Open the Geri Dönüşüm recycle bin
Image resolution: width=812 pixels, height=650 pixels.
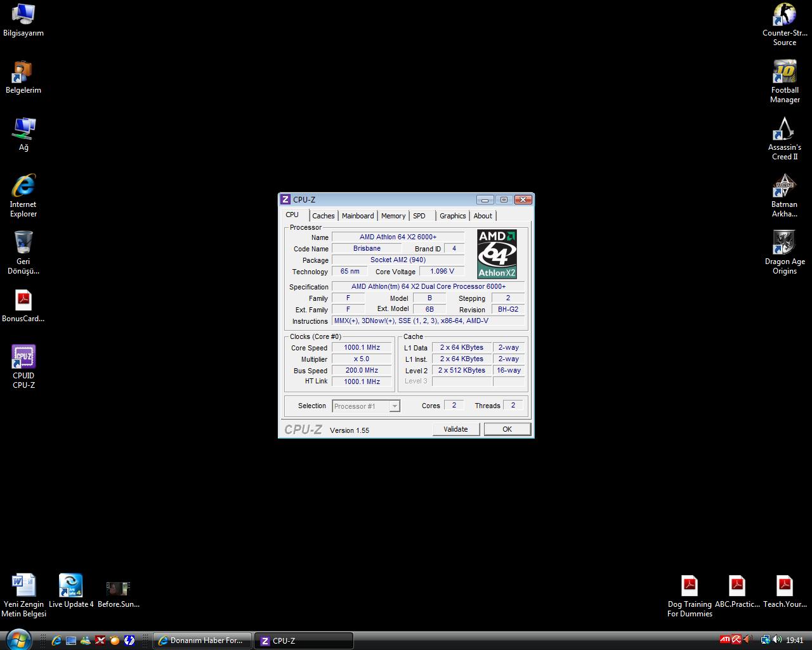[x=23, y=253]
